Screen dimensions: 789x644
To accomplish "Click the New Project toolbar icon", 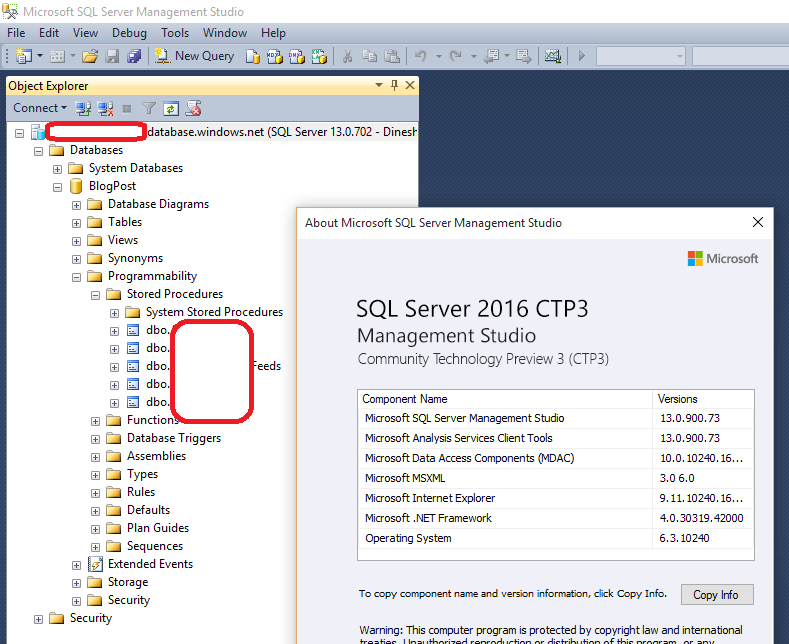I will pos(23,56).
